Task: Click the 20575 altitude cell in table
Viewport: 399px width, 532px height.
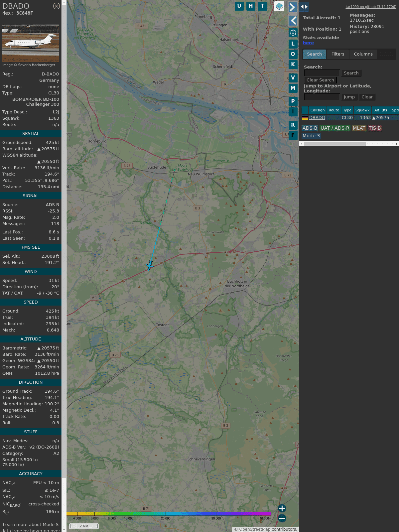Action: 381,118
